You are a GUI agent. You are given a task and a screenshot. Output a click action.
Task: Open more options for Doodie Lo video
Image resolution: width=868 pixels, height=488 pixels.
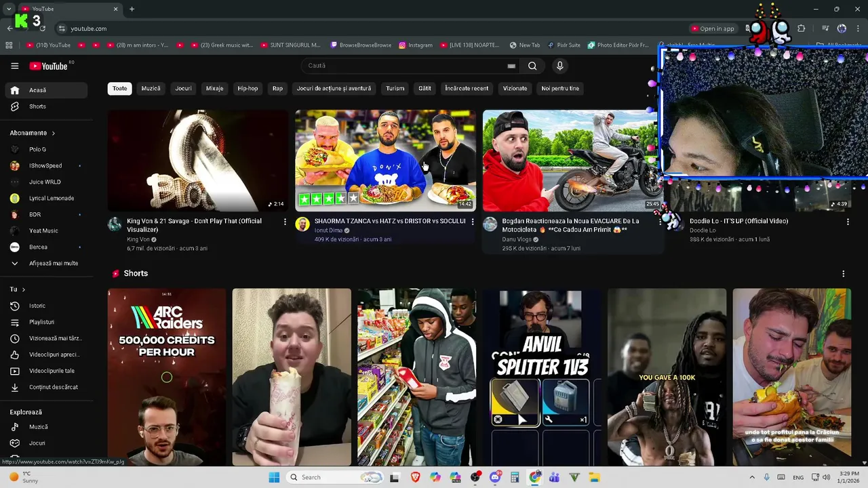848,222
